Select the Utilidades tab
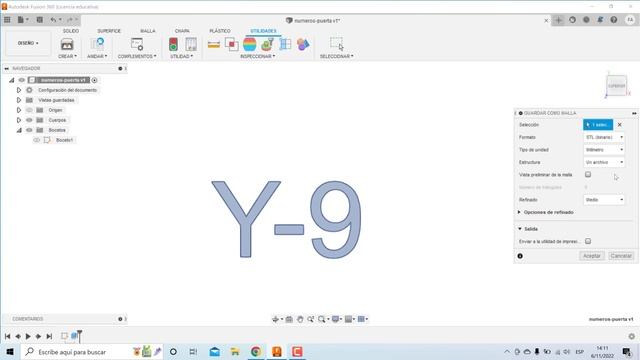 [x=263, y=31]
